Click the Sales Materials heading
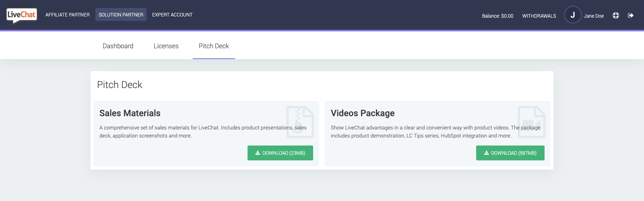 (130, 113)
